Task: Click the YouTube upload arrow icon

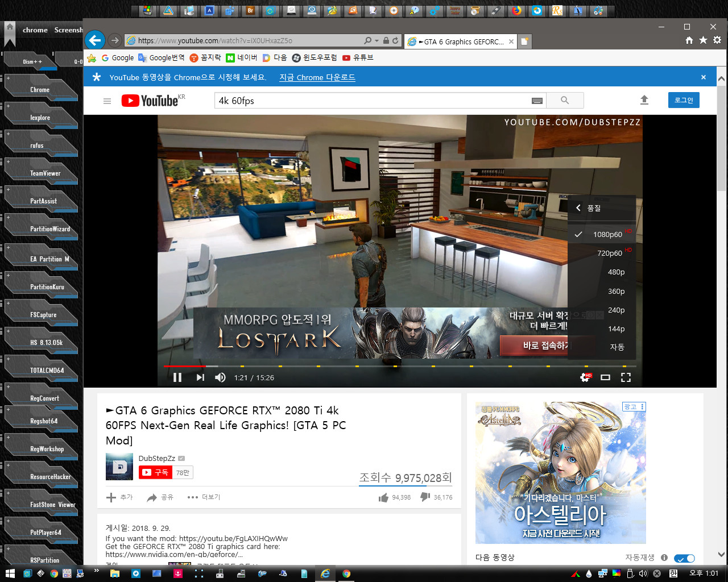Action: coord(644,100)
